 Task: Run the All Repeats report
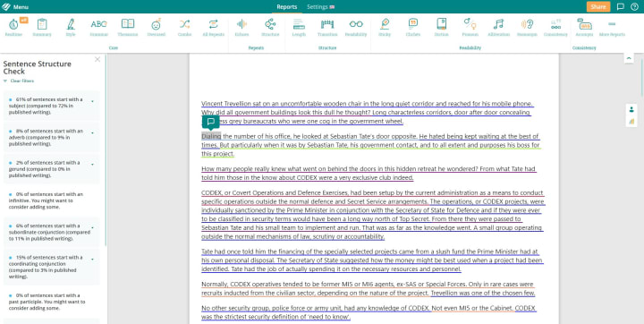click(x=213, y=27)
